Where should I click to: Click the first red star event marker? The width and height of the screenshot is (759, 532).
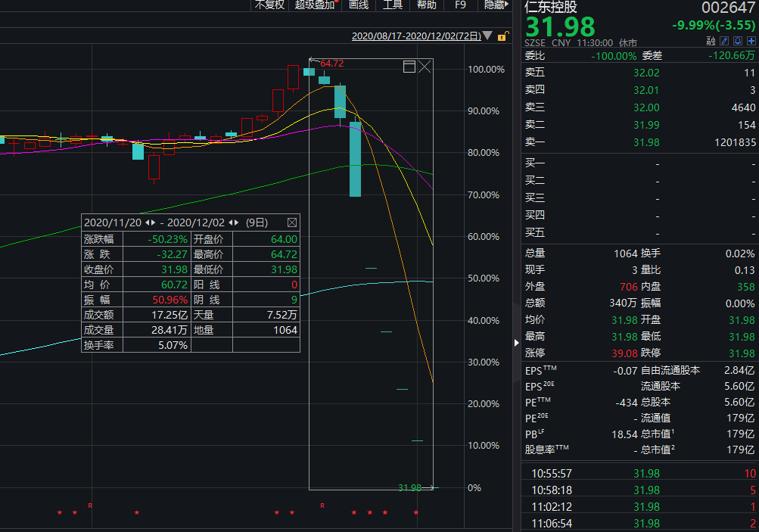click(x=60, y=512)
